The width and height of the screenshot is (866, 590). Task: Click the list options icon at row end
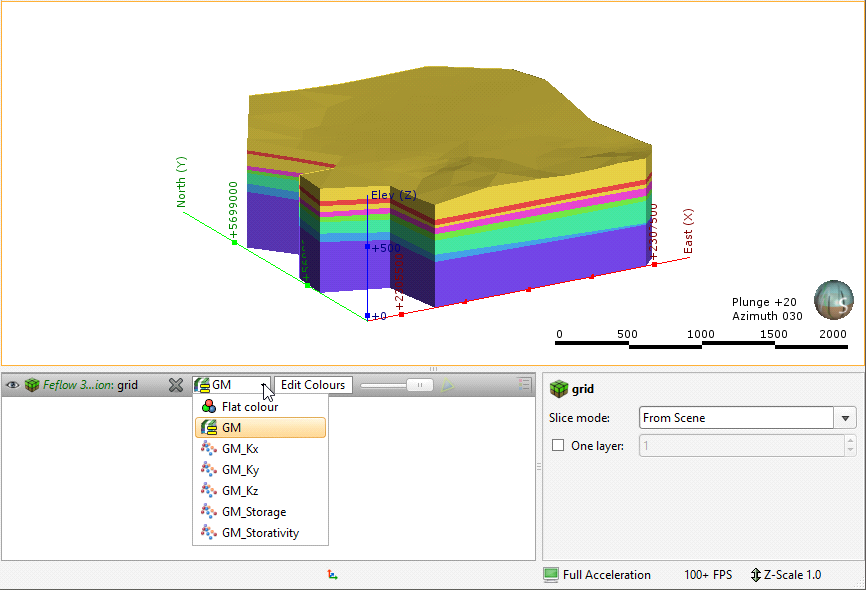[524, 384]
